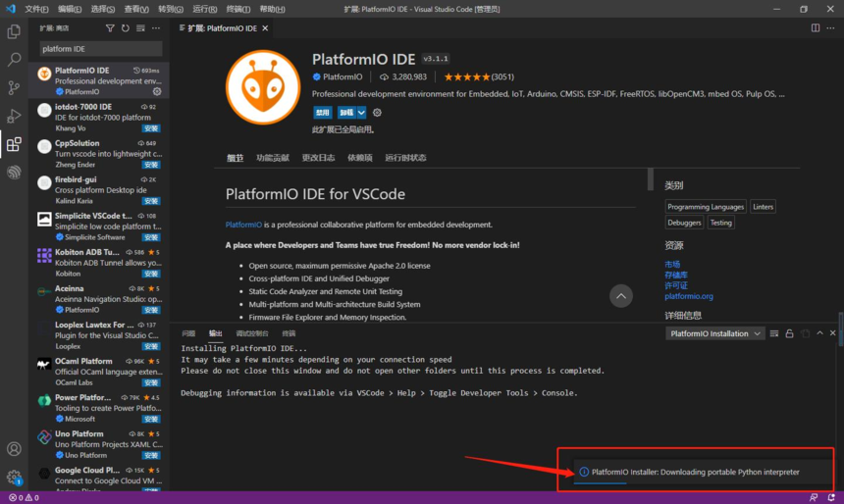Install the iotdot-7000 IDE extension

(x=151, y=128)
